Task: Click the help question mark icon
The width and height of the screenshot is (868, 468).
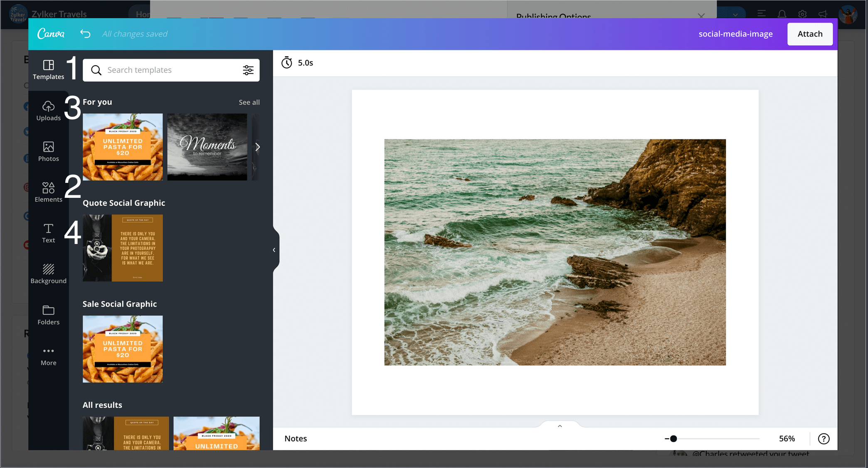Action: coord(824,438)
